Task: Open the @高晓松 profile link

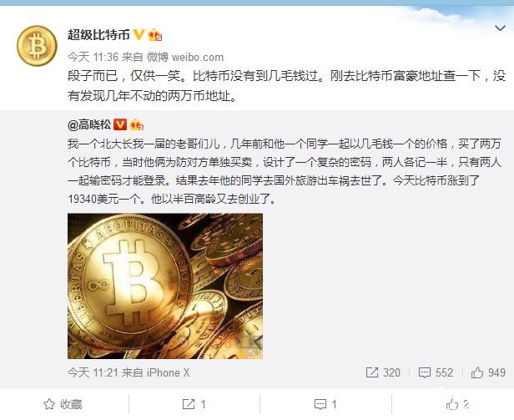Action: pyautogui.click(x=89, y=124)
